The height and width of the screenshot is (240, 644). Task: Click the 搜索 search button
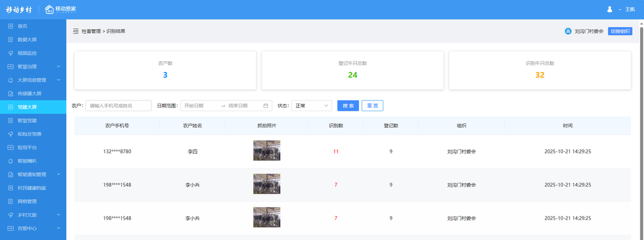[348, 106]
